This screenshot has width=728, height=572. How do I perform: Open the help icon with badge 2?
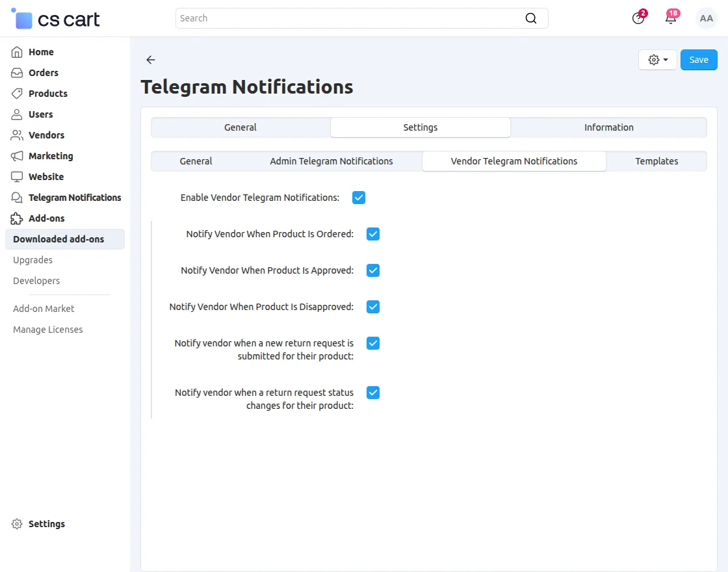[638, 18]
